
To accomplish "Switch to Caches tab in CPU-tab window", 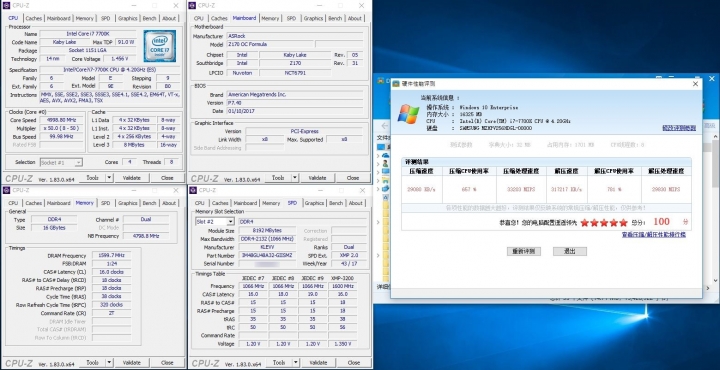I will click(34, 18).
